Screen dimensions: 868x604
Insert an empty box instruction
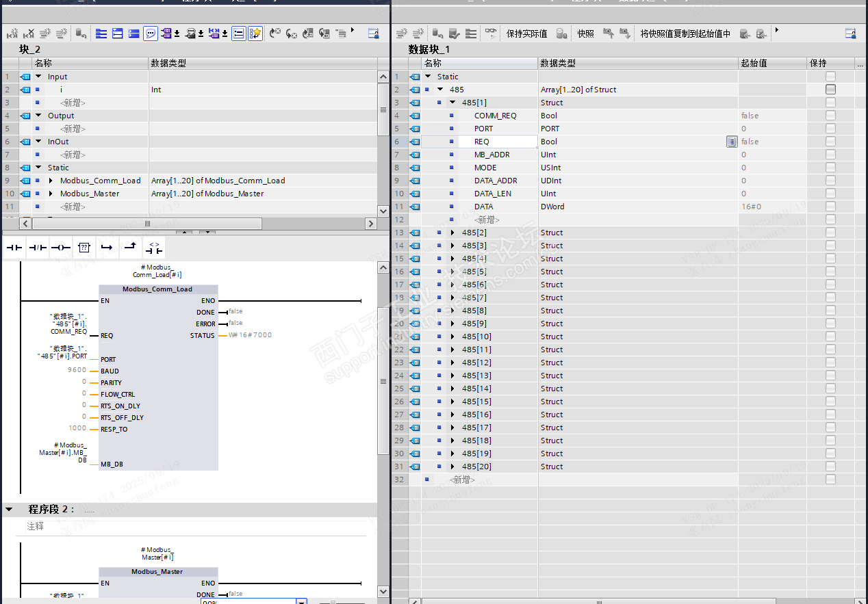pyautogui.click(x=84, y=248)
